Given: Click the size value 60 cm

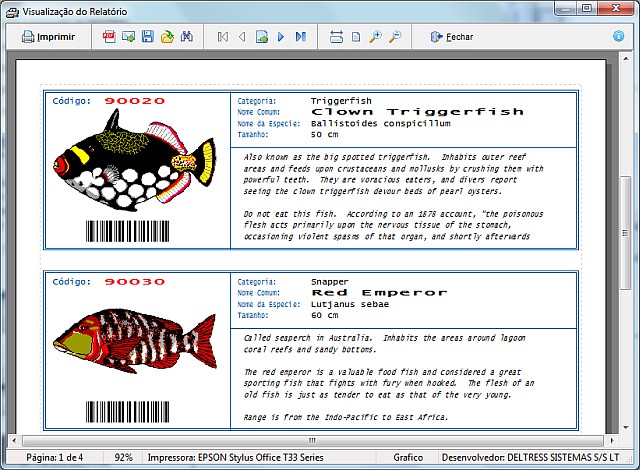Looking at the screenshot, I should click(x=324, y=315).
